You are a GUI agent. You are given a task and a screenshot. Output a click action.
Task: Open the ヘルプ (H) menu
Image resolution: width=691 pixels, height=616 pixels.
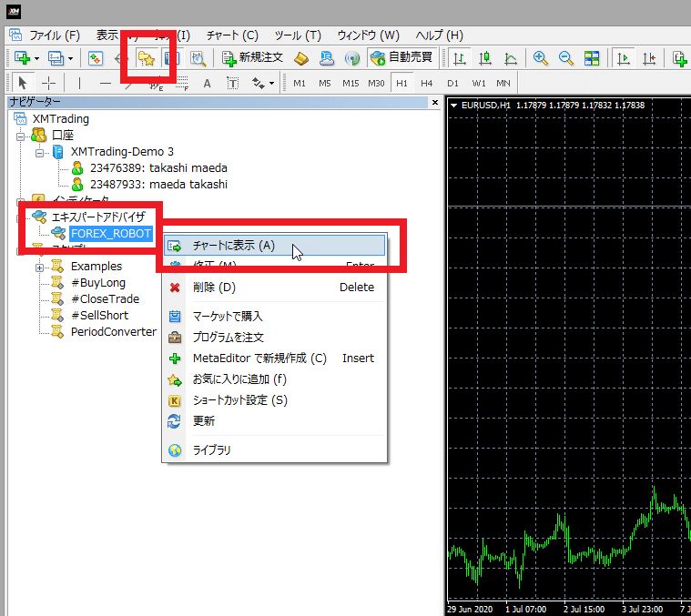coord(440,35)
